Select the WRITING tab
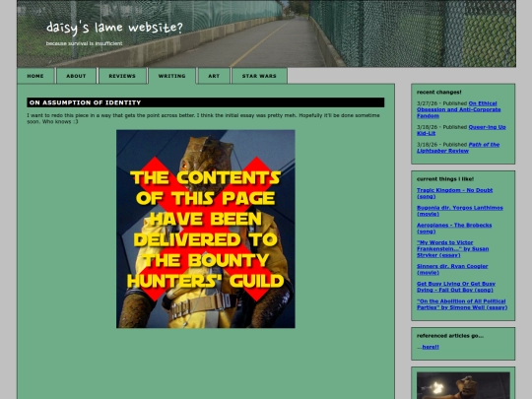This screenshot has height=399, width=532. pos(172,76)
